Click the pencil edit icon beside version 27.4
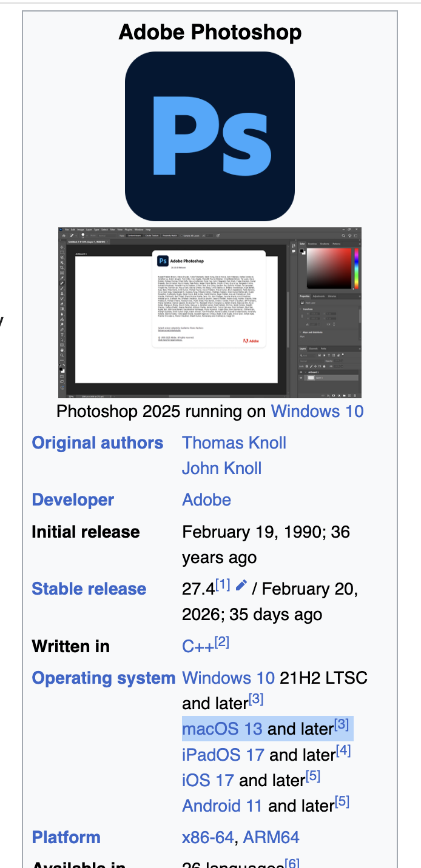421x868 pixels. [x=241, y=585]
